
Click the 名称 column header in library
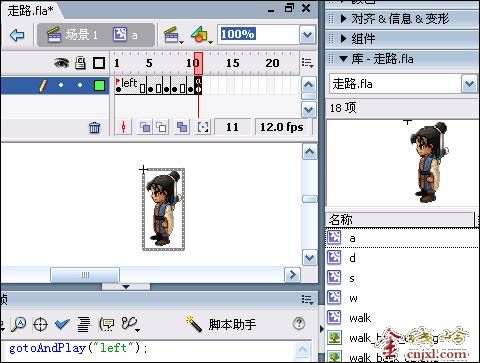tap(400, 219)
